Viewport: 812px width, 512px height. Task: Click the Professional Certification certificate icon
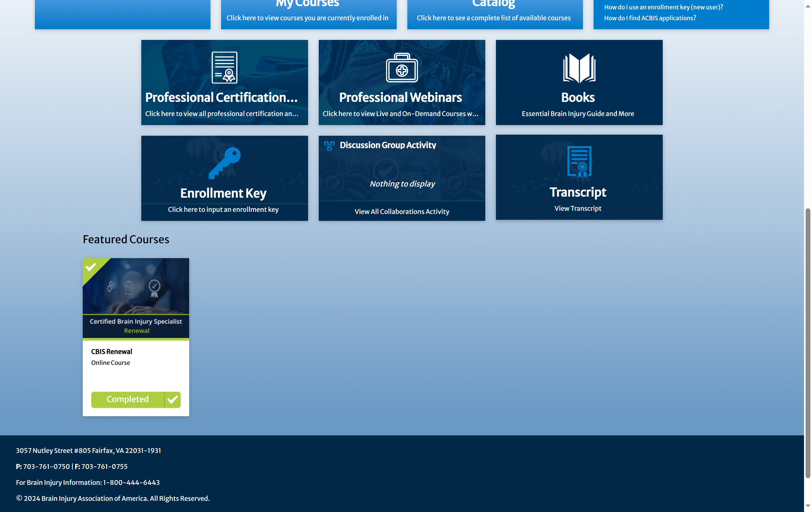[224, 67]
